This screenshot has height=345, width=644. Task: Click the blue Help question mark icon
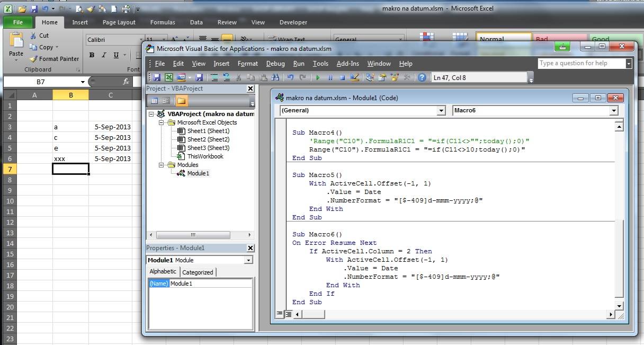(422, 77)
